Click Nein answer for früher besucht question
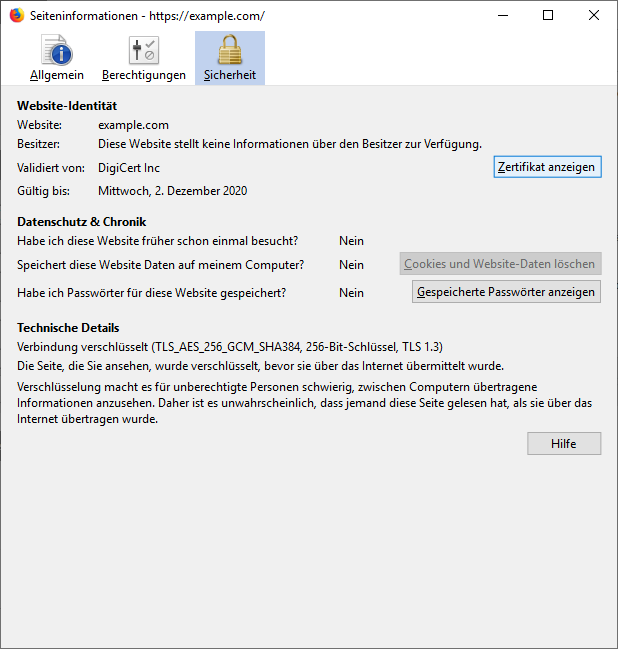This screenshot has width=618, height=649. [351, 241]
